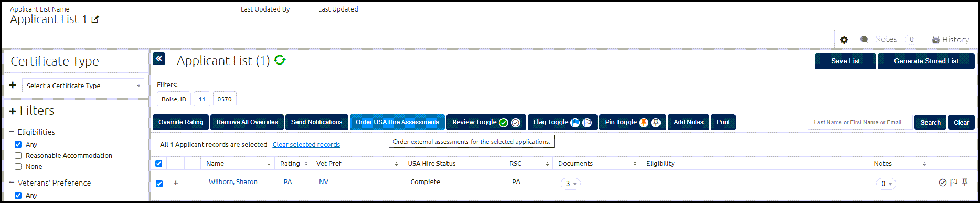
Task: Collapse the left filter panel with double-chevron
Action: pyautogui.click(x=159, y=59)
